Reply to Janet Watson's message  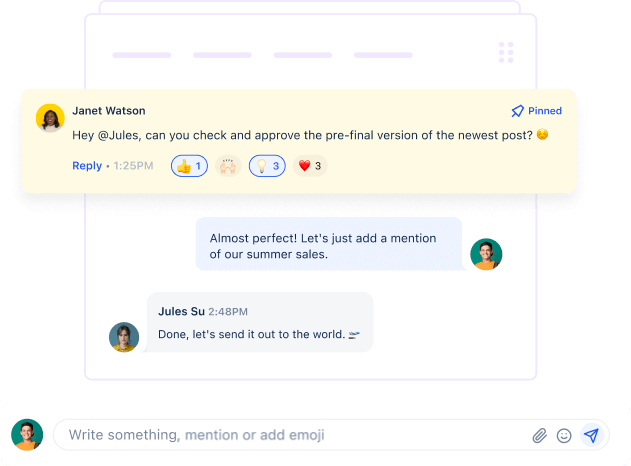coord(87,166)
